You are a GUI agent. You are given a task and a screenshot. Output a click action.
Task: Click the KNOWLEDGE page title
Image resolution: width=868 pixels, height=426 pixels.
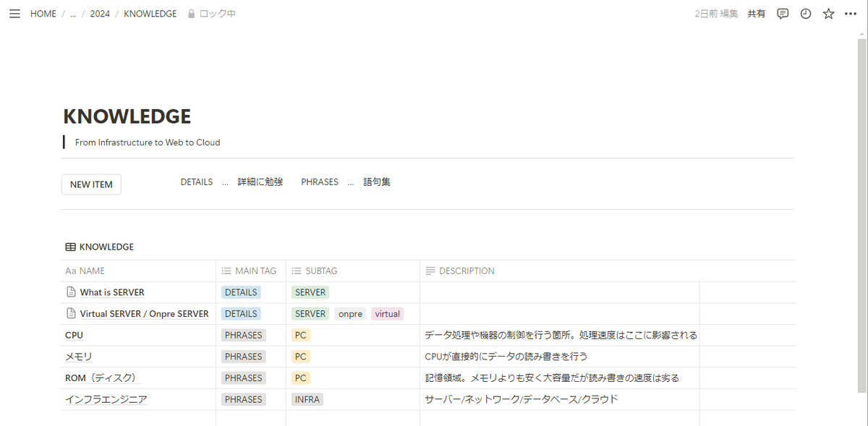(x=127, y=116)
